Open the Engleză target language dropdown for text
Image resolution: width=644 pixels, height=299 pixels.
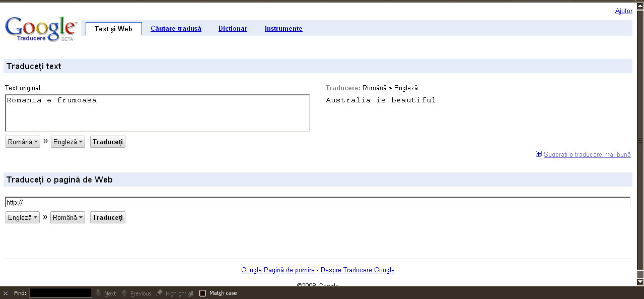[68, 142]
